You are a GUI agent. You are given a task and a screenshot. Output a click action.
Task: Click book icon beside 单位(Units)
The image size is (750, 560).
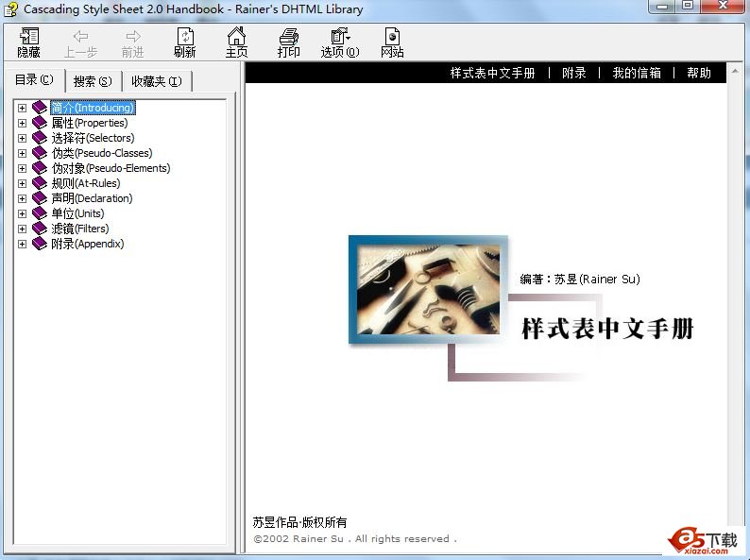coord(40,213)
